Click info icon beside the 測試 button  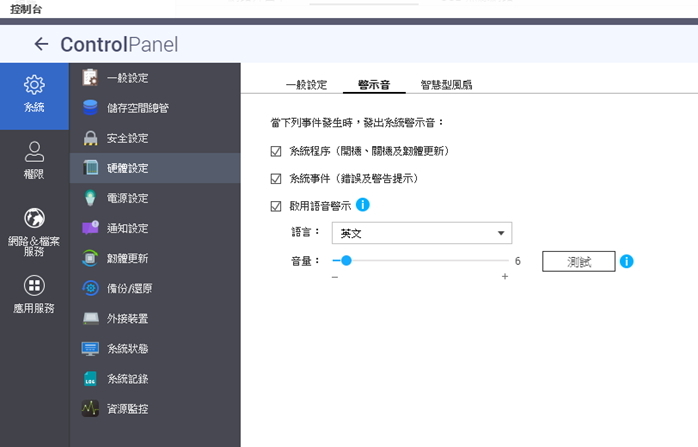(627, 261)
